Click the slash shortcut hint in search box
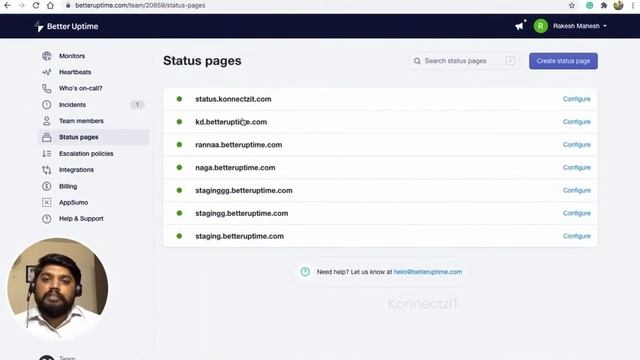 tap(510, 61)
